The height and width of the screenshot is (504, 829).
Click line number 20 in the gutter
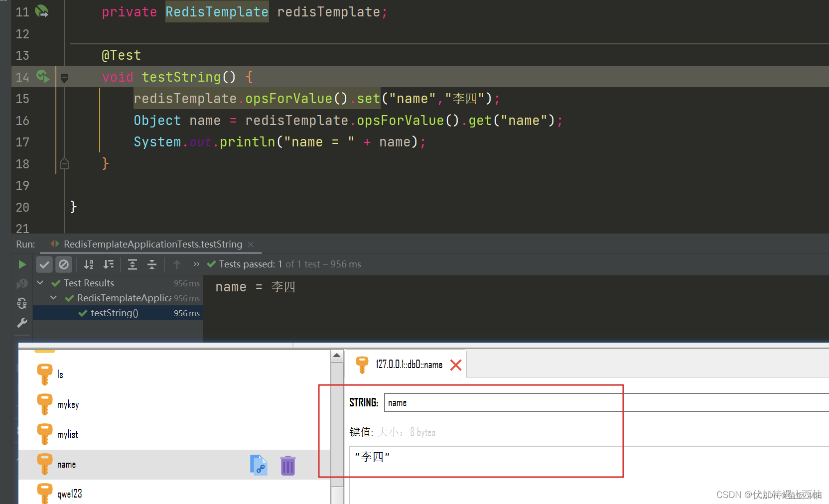[x=22, y=207]
